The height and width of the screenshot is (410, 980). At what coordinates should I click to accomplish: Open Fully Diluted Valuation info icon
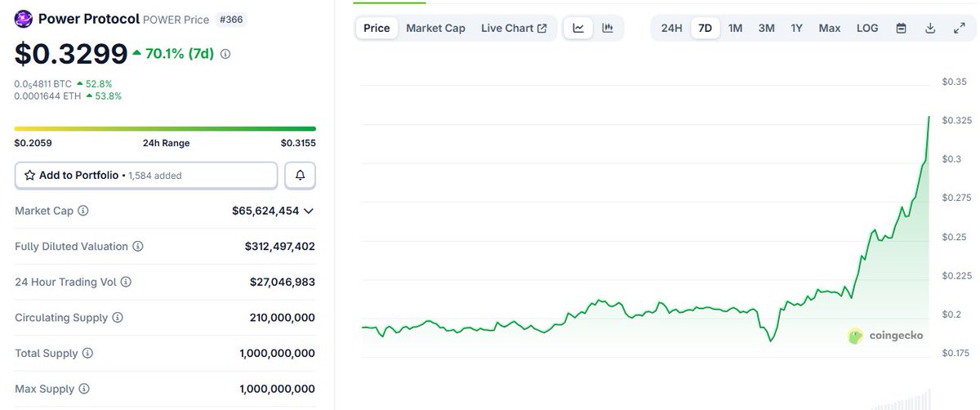tap(138, 247)
